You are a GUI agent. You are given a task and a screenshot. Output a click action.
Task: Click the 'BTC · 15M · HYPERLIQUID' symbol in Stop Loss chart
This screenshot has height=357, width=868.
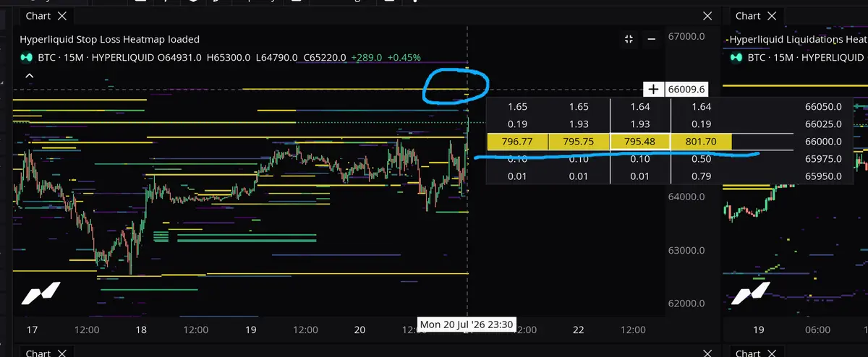[x=96, y=57]
